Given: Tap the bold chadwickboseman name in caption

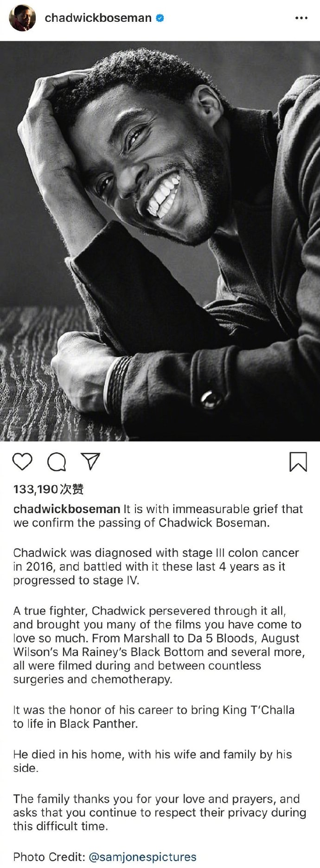Looking at the screenshot, I should 67,509.
